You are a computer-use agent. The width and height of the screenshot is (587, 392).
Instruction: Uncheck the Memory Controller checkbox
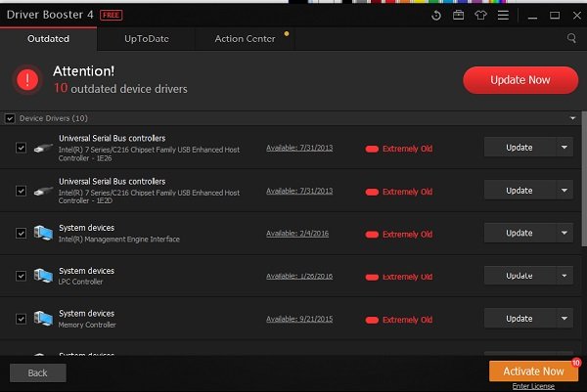21,319
